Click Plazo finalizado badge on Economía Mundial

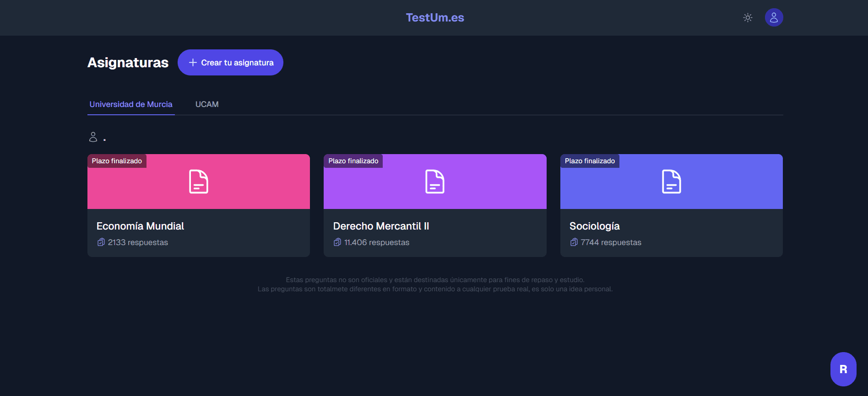(x=117, y=161)
